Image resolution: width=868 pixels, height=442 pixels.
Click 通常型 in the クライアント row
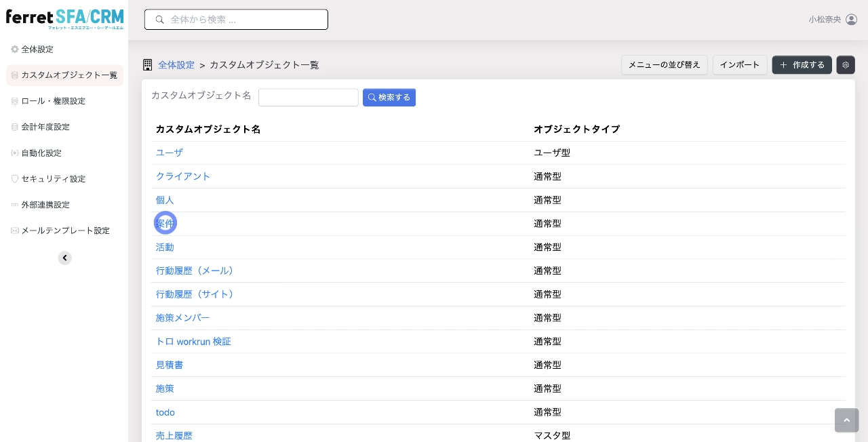[x=547, y=176]
